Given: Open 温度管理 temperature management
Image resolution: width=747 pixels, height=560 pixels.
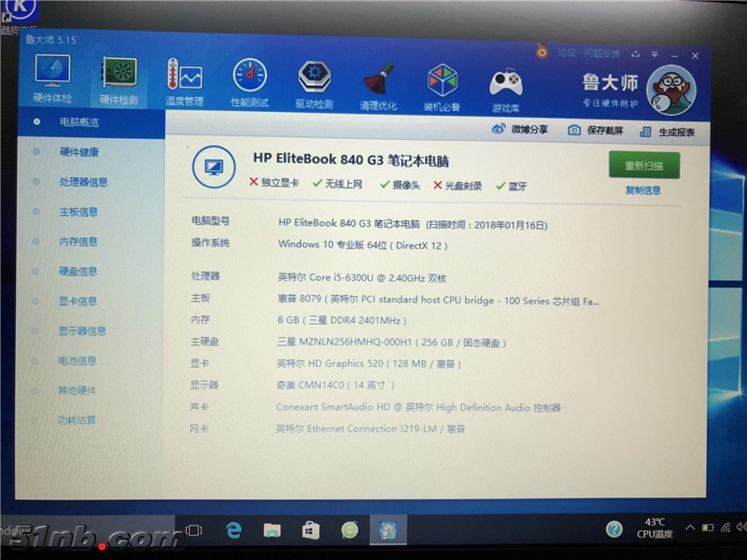Looking at the screenshot, I should click(184, 82).
